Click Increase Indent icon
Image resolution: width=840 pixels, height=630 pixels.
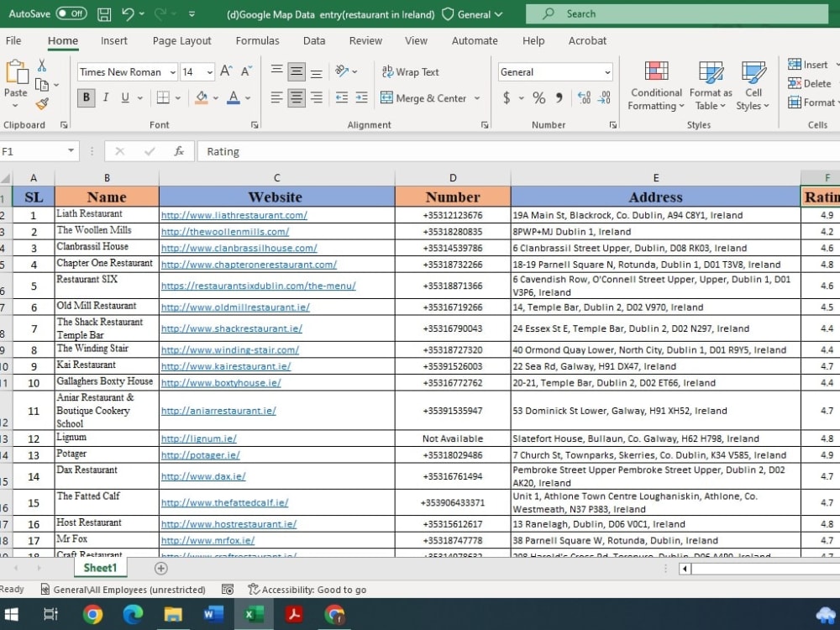tap(361, 97)
